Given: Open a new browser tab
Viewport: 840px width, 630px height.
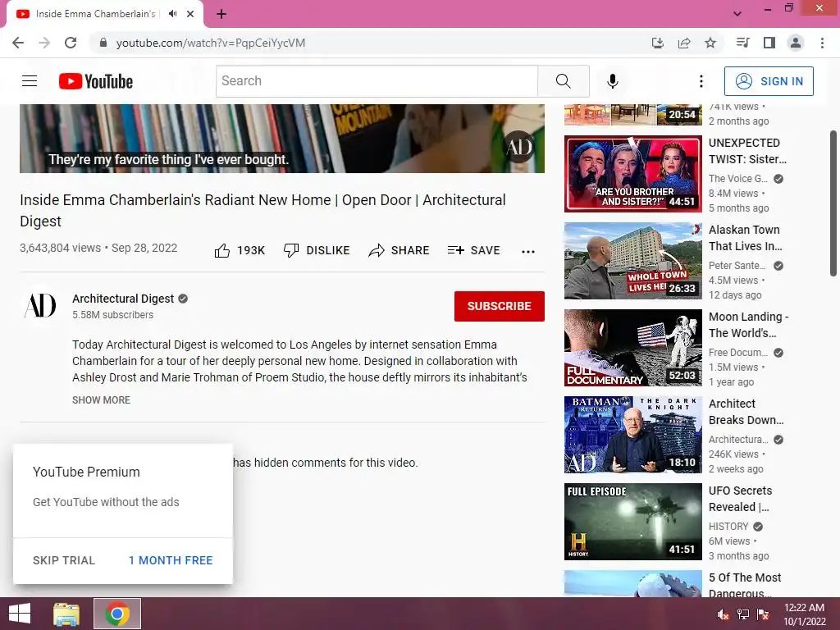Looking at the screenshot, I should click(221, 14).
